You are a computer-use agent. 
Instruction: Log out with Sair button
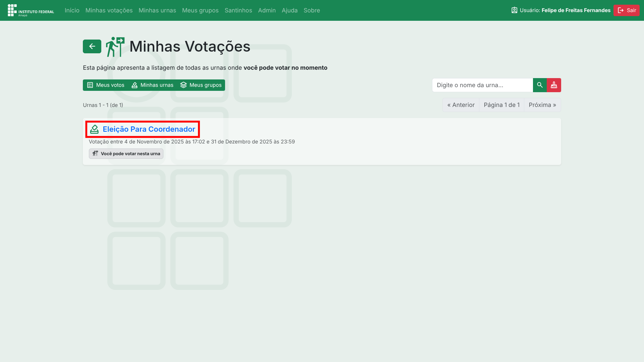click(x=627, y=10)
